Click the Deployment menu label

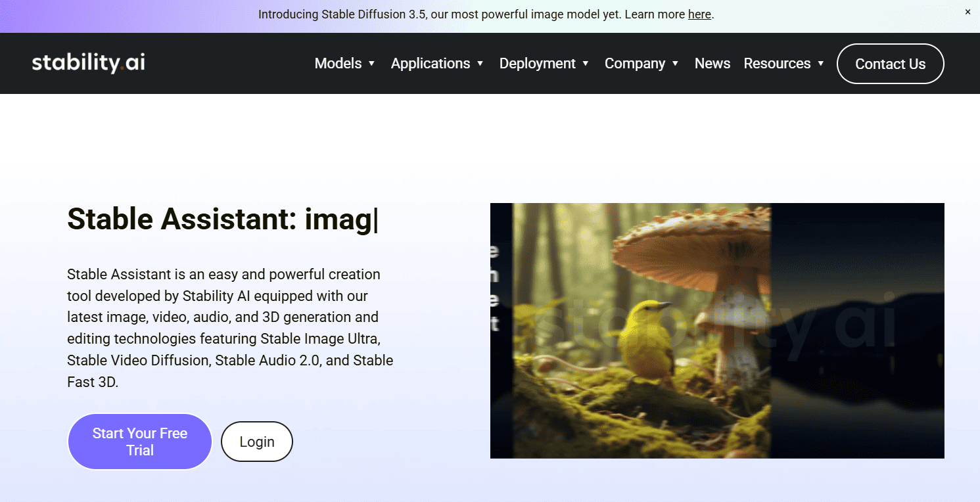537,64
